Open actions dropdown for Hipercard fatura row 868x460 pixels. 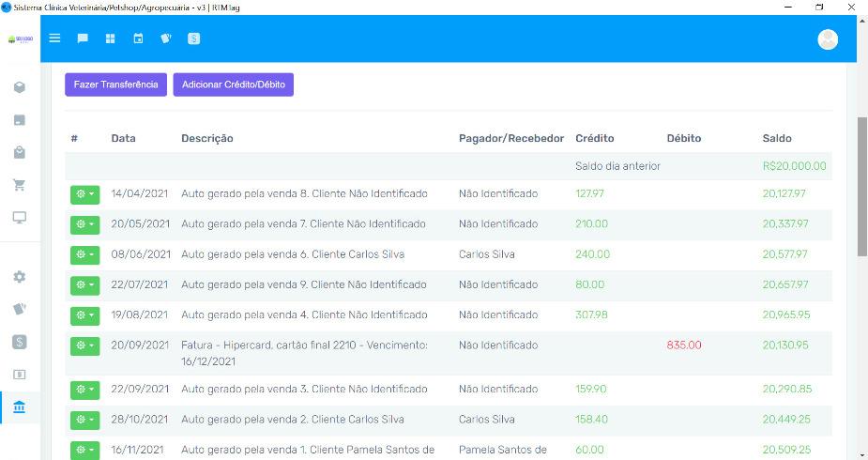pos(84,345)
